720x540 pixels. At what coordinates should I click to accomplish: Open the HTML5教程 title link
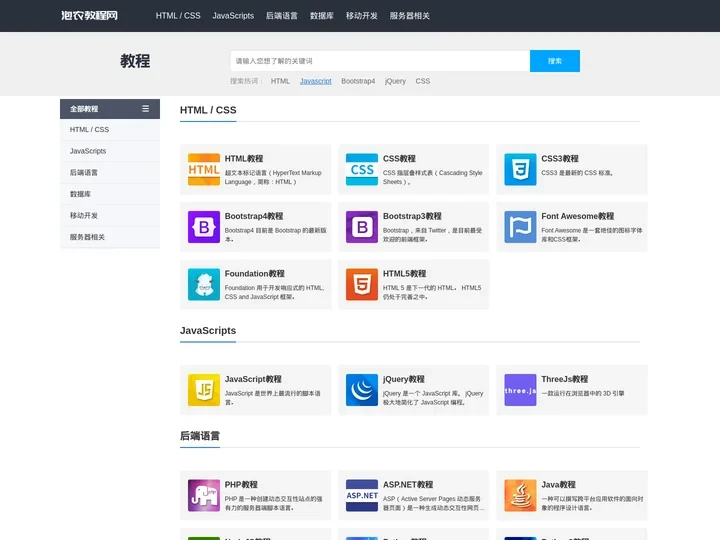[405, 273]
